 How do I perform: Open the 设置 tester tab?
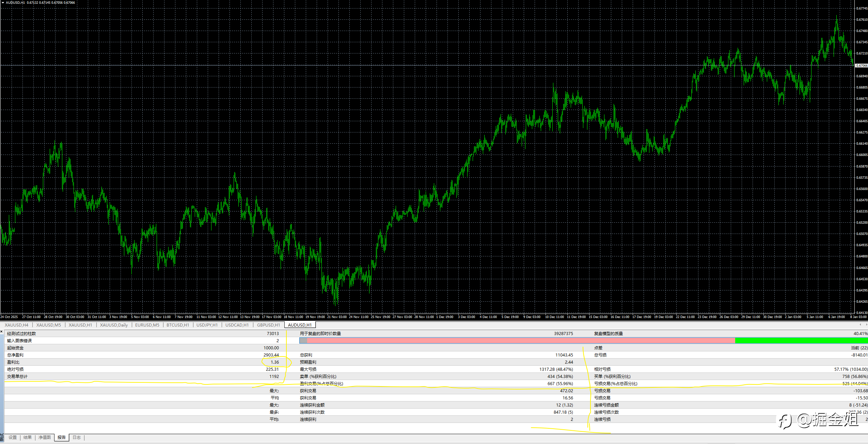(x=13, y=438)
